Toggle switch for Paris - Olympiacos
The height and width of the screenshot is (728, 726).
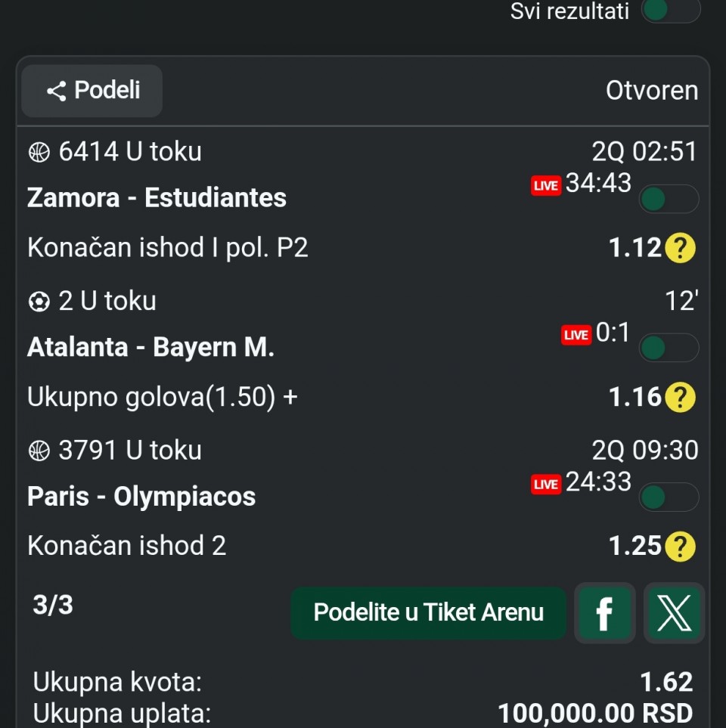(669, 497)
